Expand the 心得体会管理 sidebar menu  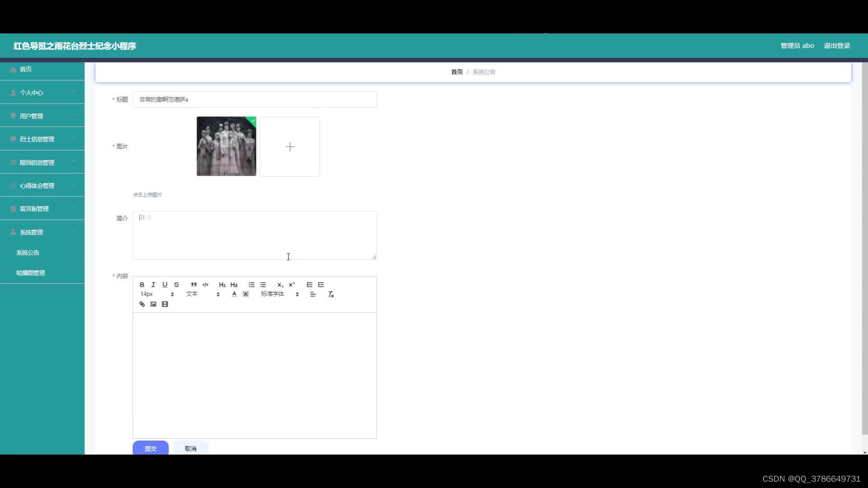42,186
